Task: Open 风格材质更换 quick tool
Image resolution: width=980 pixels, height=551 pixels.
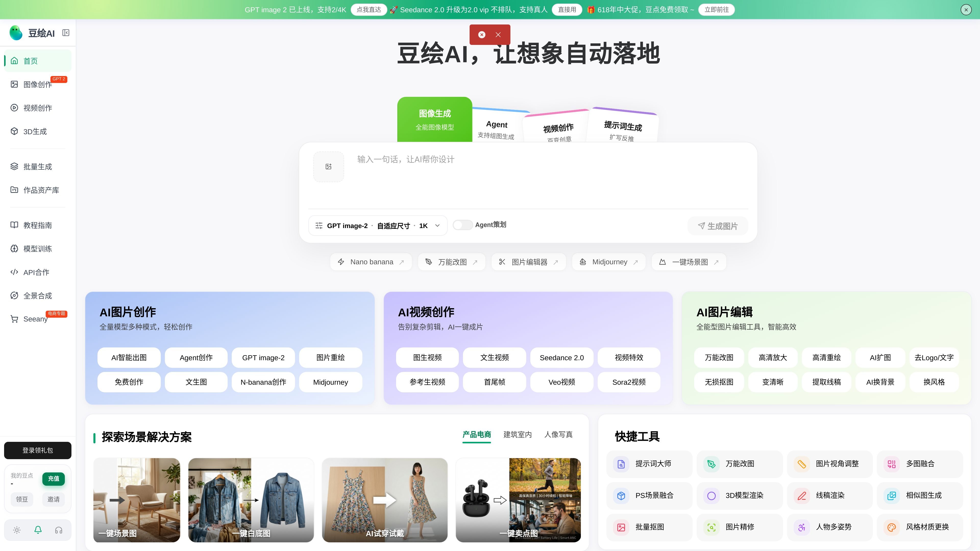Action: coord(920,527)
